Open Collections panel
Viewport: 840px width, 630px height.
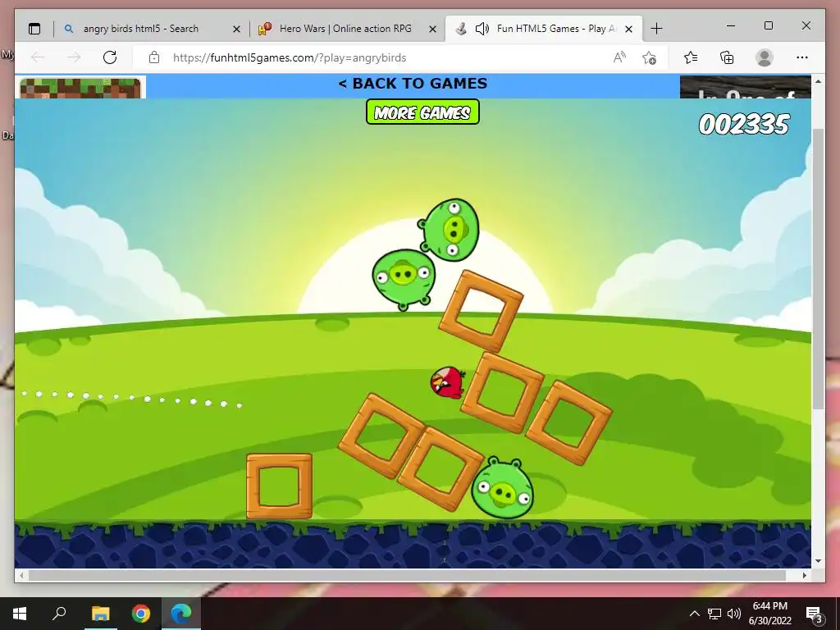[x=727, y=57]
